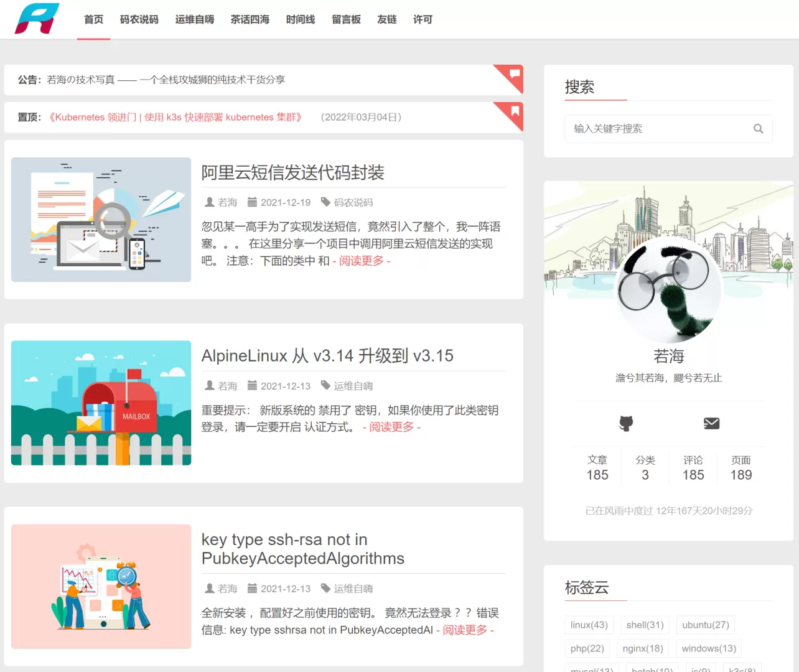Click the search keyword input field
799x672 pixels.
(660, 129)
